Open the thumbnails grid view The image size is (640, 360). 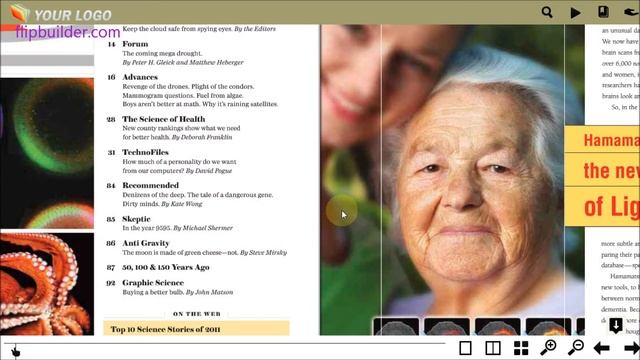[x=521, y=348]
